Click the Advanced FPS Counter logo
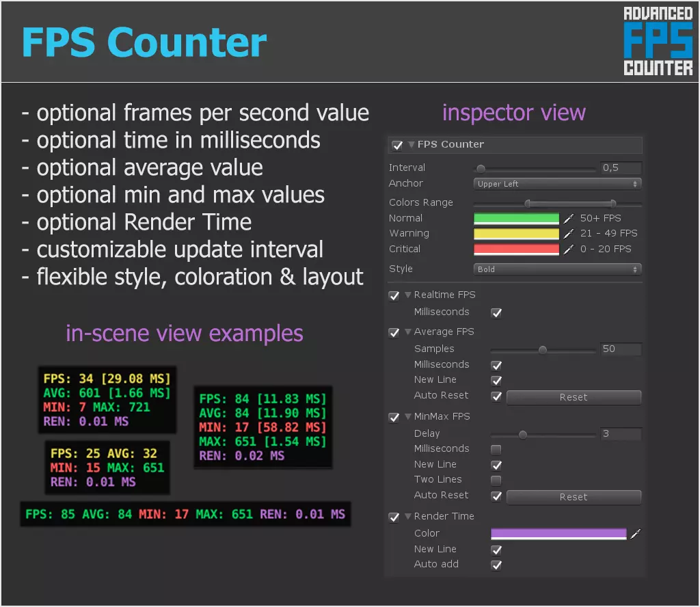Image resolution: width=700 pixels, height=607 pixels. (658, 41)
